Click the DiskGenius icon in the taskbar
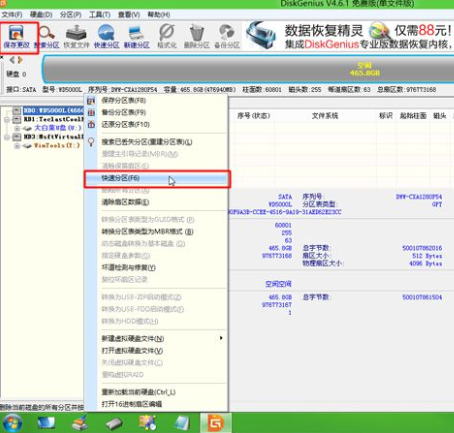This screenshot has height=433, width=454. click(216, 423)
